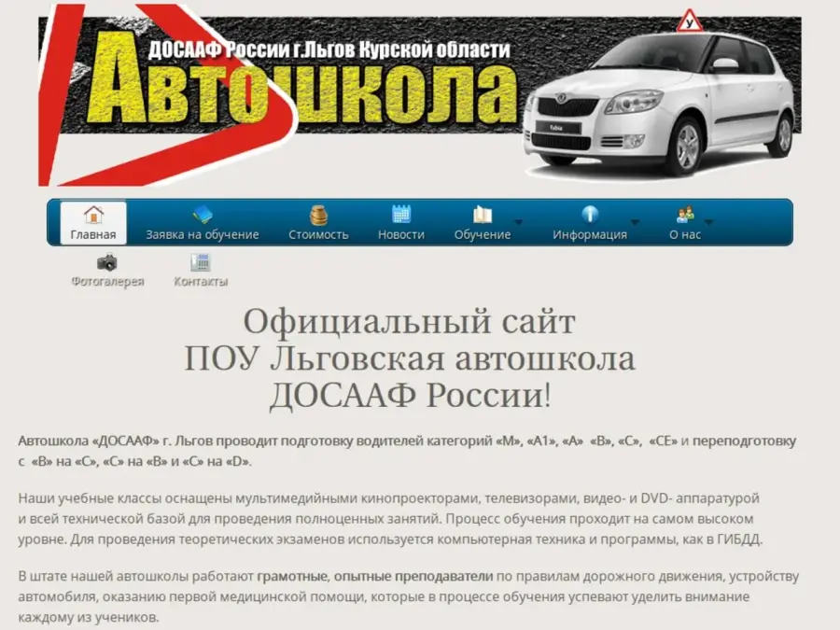Click the banner text ДОСААФ России г.Льгов Курской области
The height and width of the screenshot is (630, 840).
329,49
